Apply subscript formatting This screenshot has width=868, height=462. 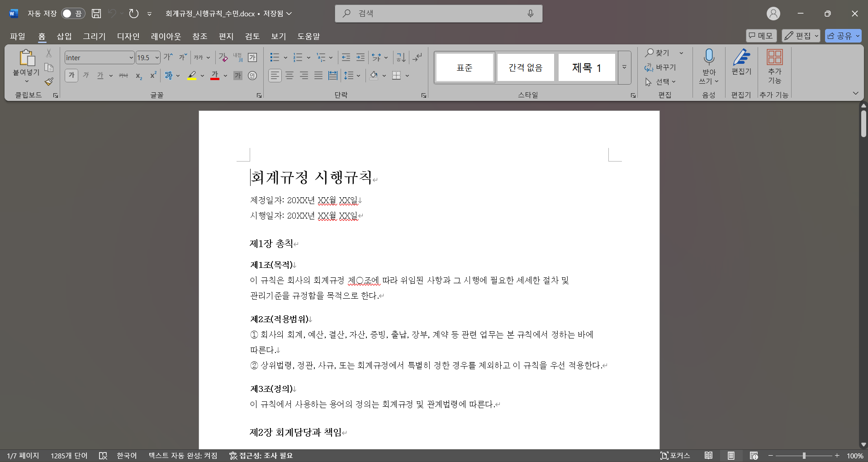(x=139, y=76)
